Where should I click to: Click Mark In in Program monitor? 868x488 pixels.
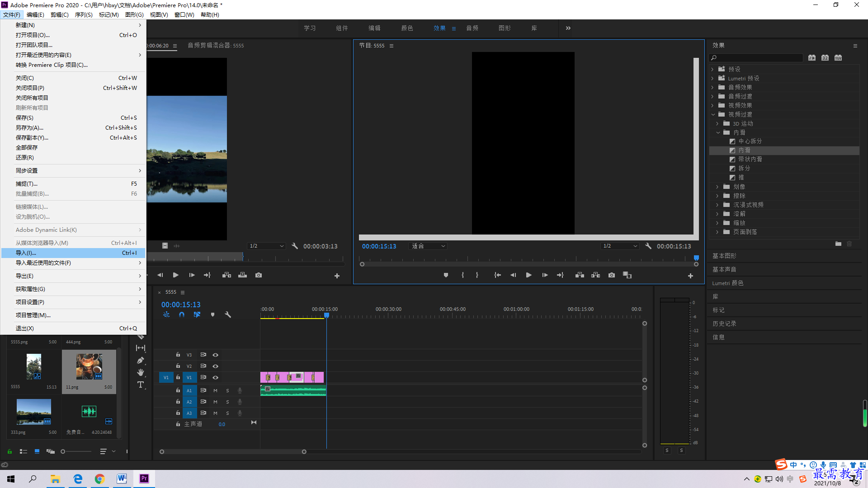(462, 275)
